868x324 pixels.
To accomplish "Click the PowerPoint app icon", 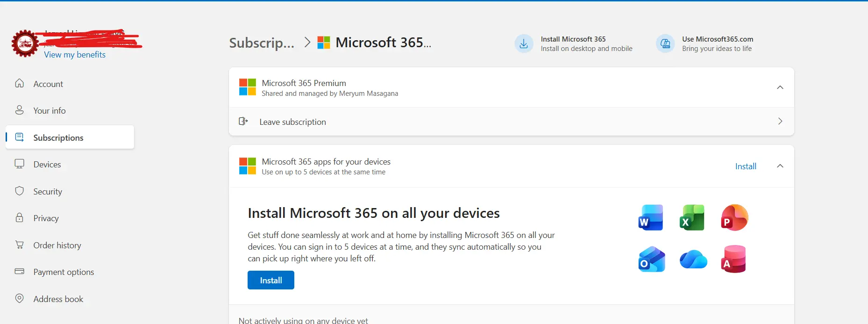I will coord(734,217).
